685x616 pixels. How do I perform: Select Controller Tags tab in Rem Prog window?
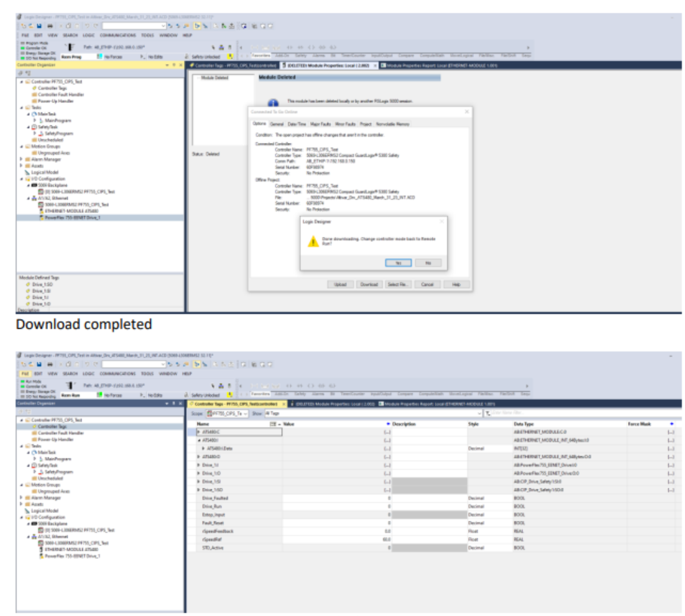coord(233,65)
